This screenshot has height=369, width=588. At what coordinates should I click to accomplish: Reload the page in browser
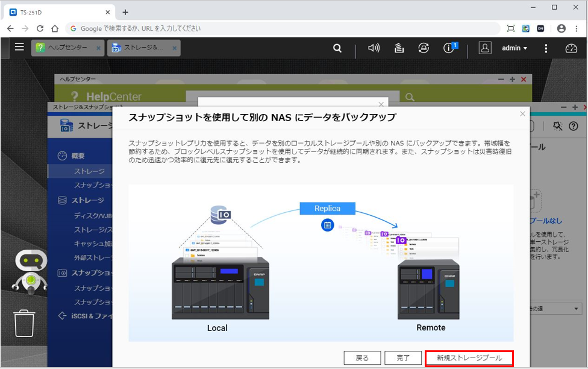[40, 28]
